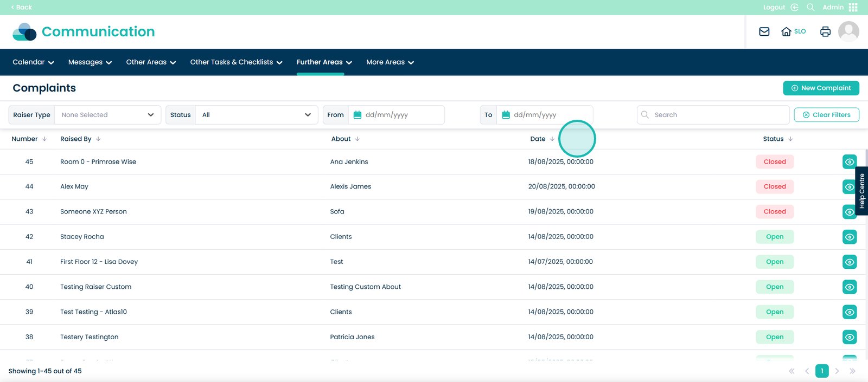868x382 pixels.
Task: Click the search magnifier in top bar
Action: [x=810, y=7]
